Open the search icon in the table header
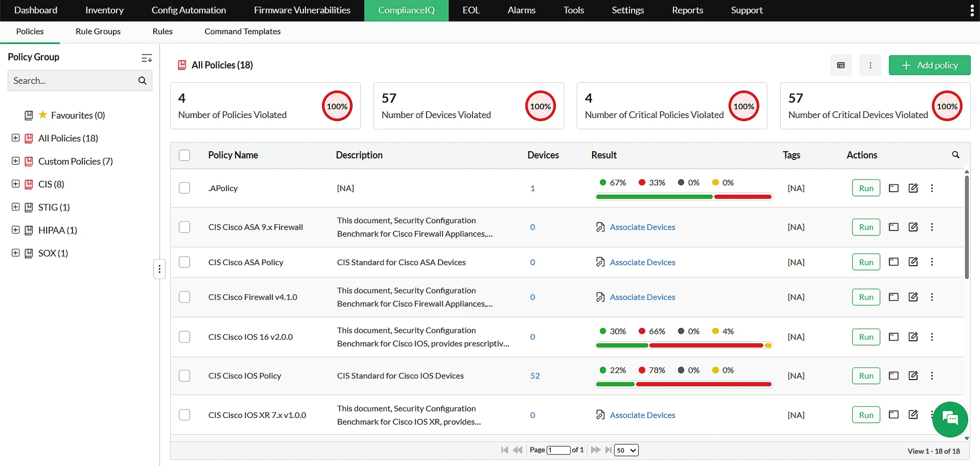Image resolution: width=980 pixels, height=466 pixels. coord(956,155)
